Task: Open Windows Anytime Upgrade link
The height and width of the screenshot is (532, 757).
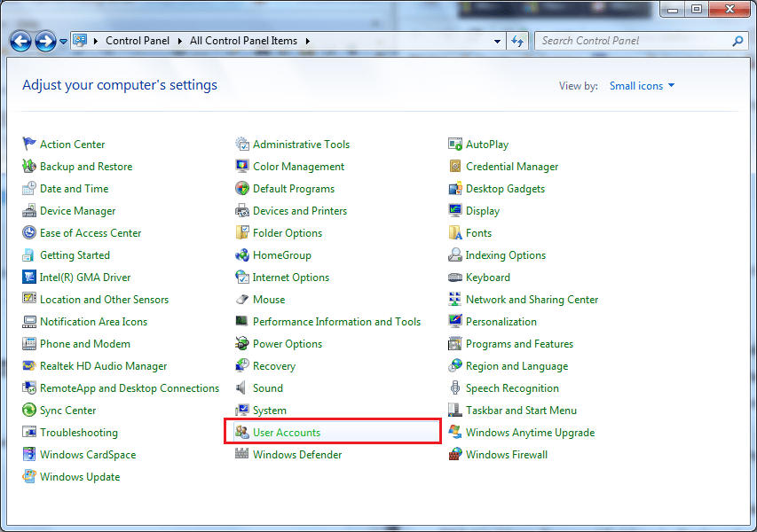Action: (x=530, y=433)
